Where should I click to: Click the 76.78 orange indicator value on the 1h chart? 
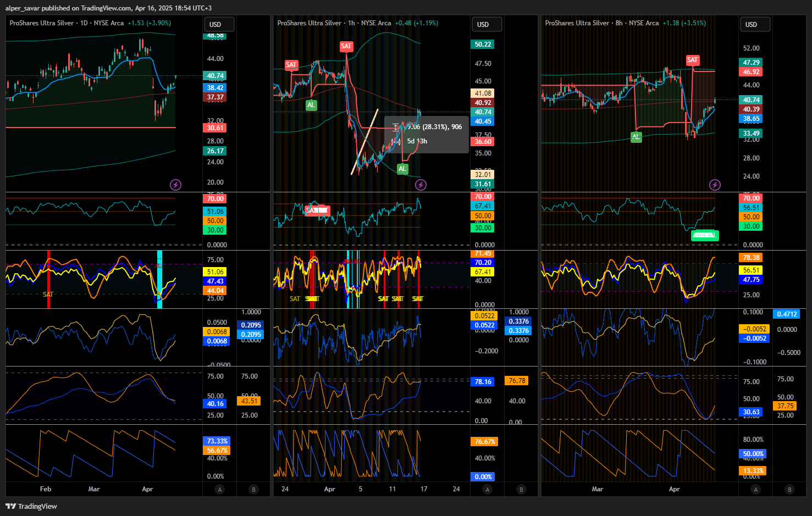pyautogui.click(x=517, y=381)
